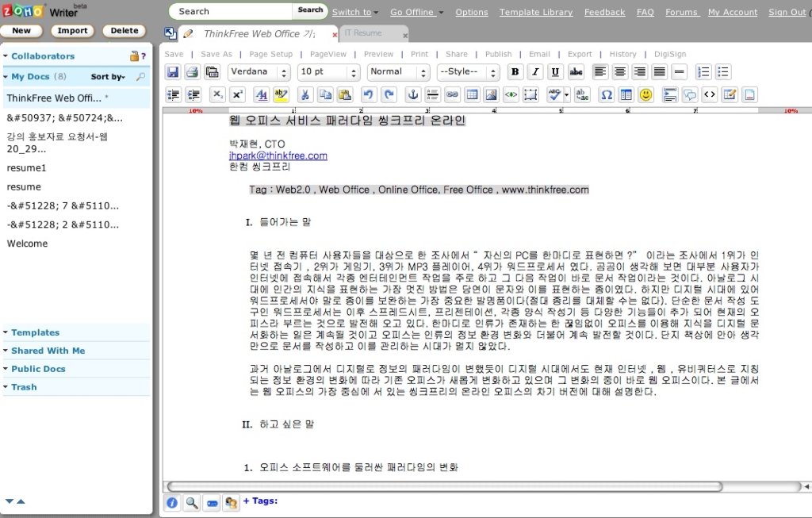
Task: Apply bulleted list formatting
Action: (x=723, y=72)
